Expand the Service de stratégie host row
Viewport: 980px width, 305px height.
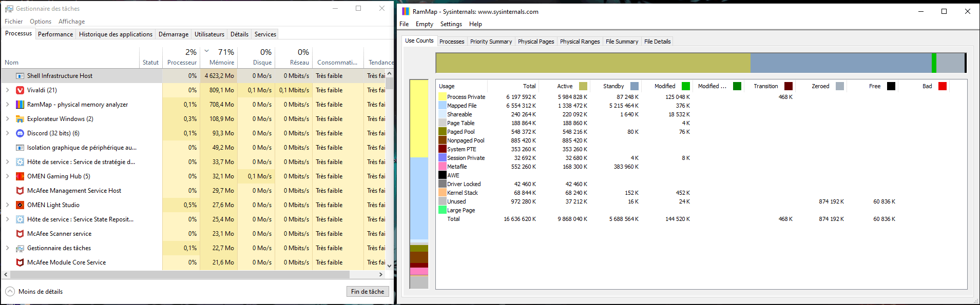coord(7,162)
